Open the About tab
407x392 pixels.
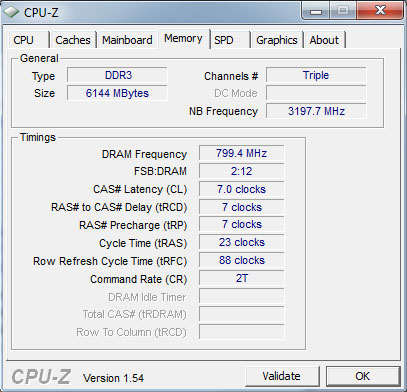[324, 40]
